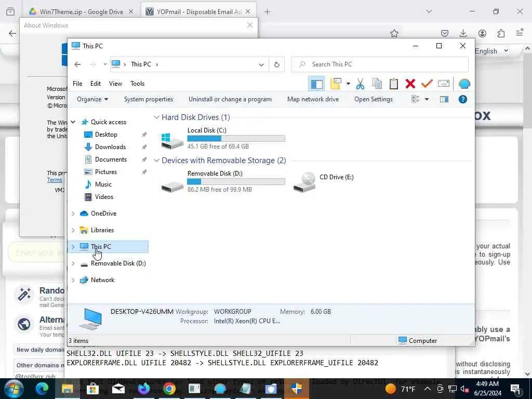
Task: Click the orange checkmark Properties icon
Action: (427, 84)
